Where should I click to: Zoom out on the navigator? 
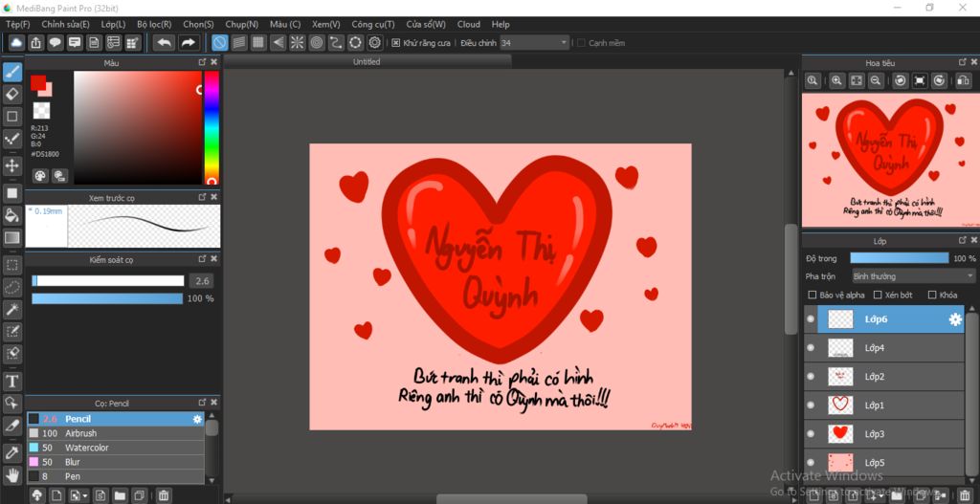pos(876,80)
